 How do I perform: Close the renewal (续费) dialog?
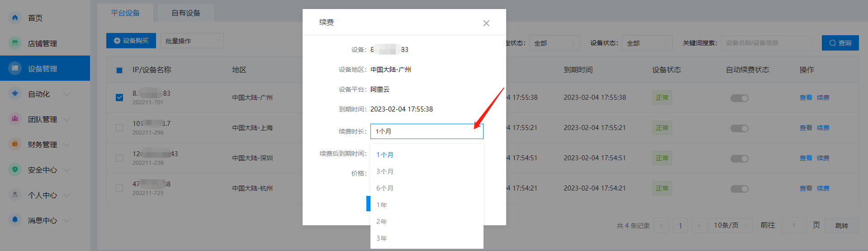click(486, 23)
